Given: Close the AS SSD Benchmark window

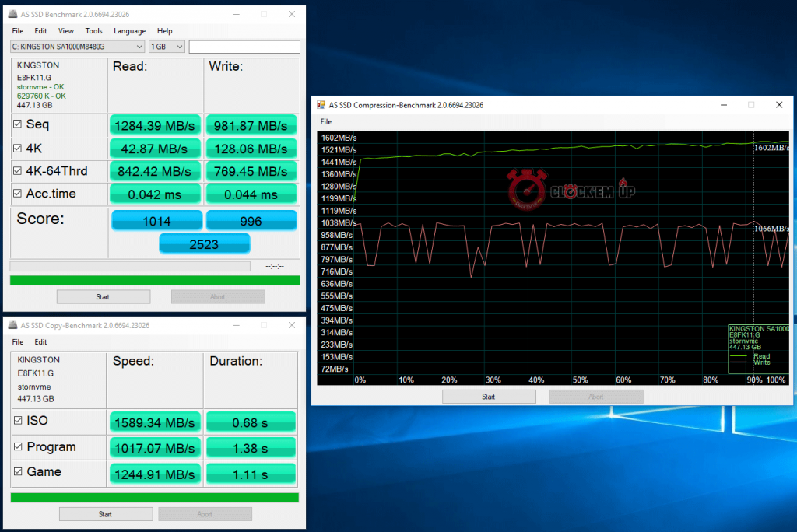Looking at the screenshot, I should [x=292, y=14].
